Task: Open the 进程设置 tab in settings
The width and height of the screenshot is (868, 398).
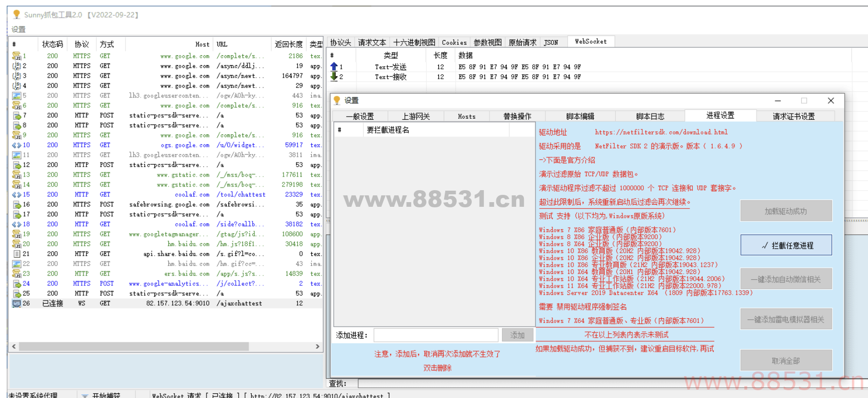Action: click(x=720, y=115)
